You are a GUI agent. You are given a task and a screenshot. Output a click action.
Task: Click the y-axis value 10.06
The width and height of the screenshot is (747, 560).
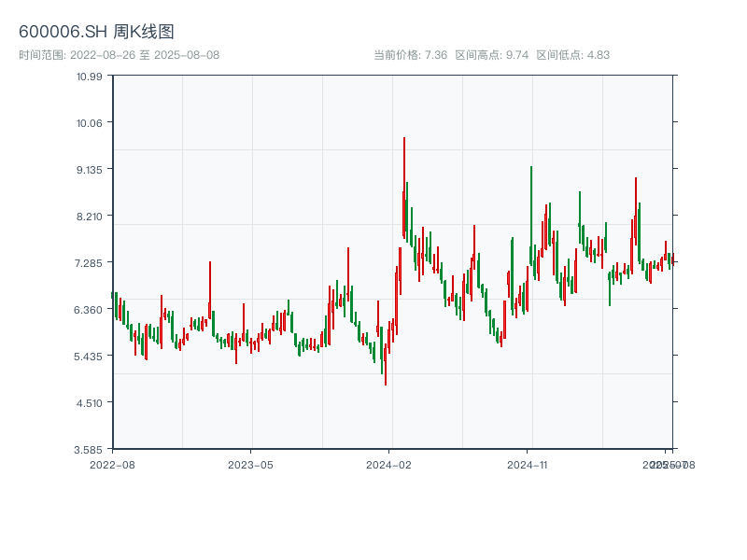click(x=89, y=123)
